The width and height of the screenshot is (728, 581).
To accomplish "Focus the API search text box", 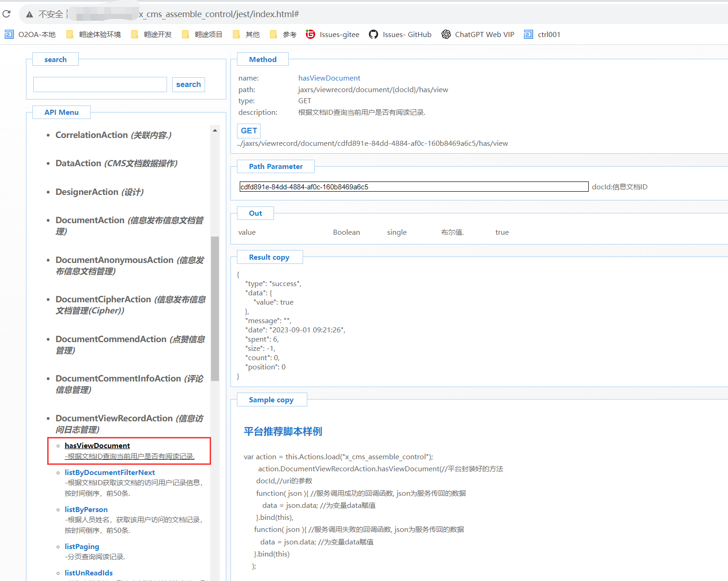I will click(x=100, y=85).
